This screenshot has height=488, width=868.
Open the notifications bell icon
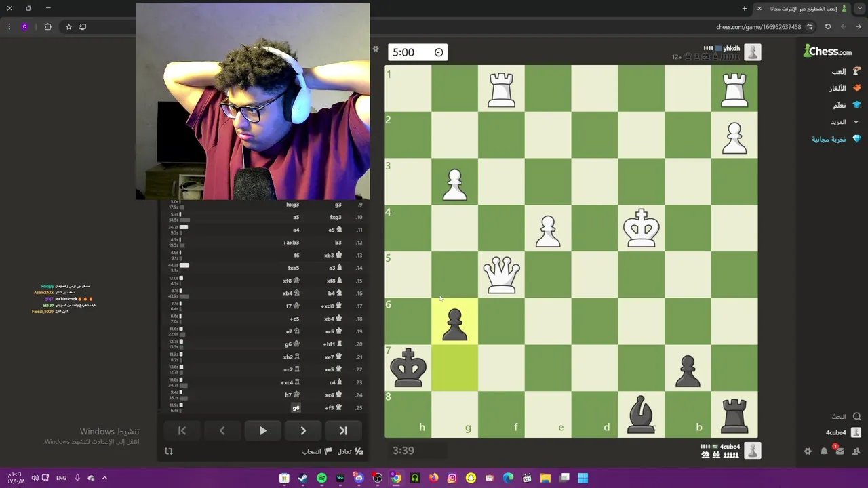(x=824, y=451)
